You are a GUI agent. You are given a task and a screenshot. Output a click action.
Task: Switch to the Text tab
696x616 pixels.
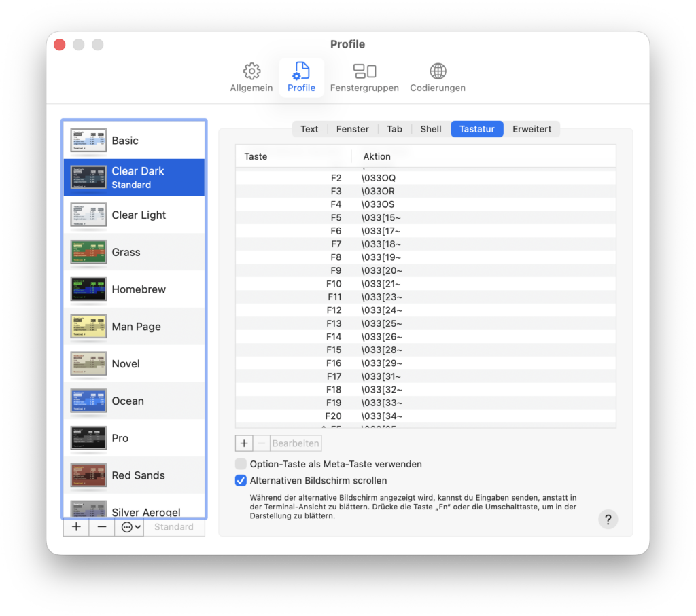(x=309, y=129)
